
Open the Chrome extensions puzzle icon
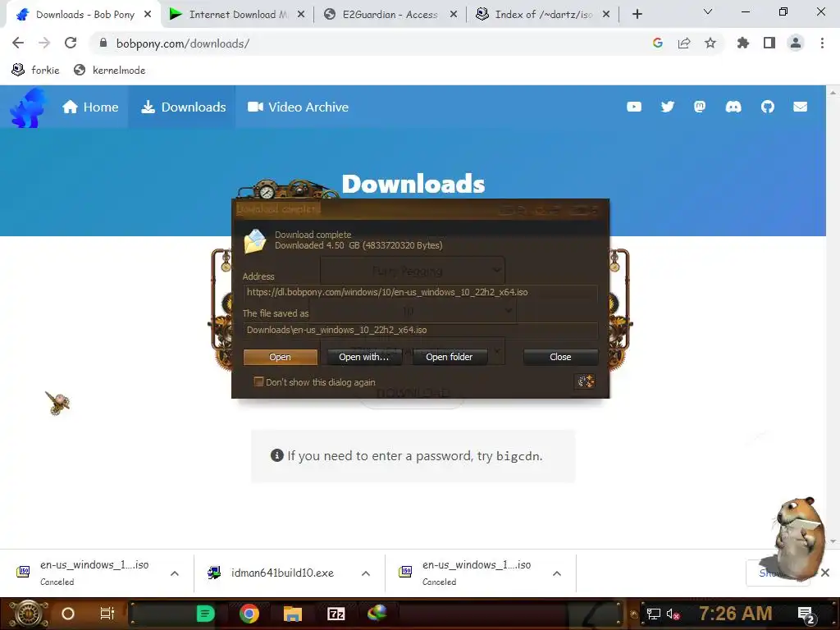[743, 43]
